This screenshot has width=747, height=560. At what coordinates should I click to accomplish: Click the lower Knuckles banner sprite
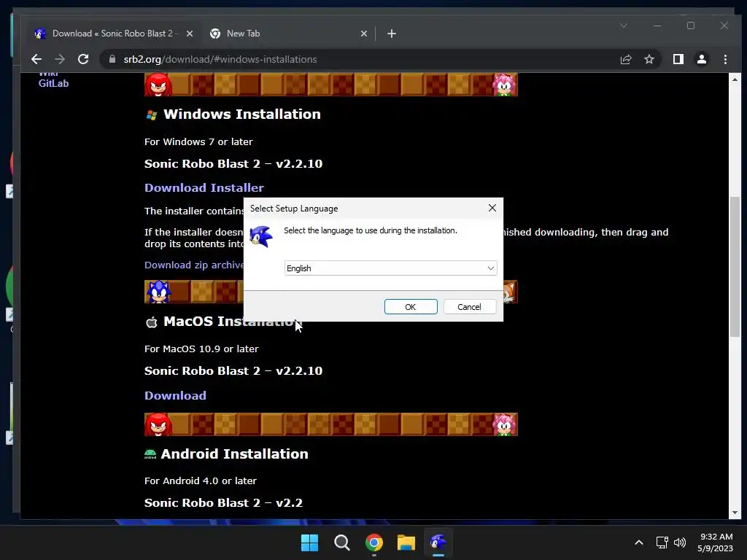(158, 424)
